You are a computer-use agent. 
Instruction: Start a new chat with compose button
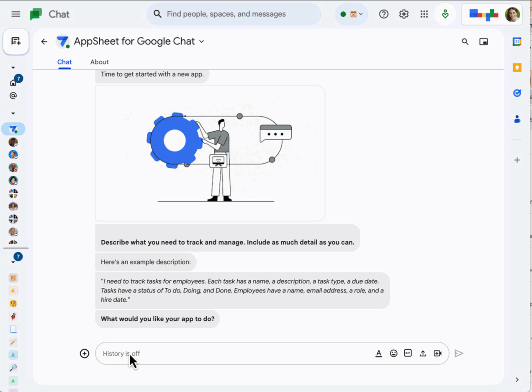click(x=16, y=41)
